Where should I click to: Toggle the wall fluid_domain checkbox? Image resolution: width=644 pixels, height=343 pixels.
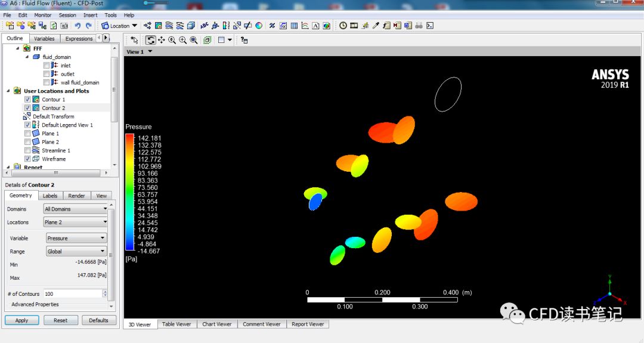pos(47,82)
